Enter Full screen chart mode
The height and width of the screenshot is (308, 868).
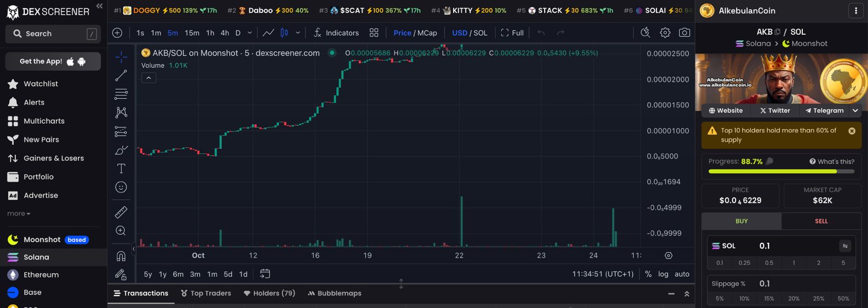(x=512, y=33)
